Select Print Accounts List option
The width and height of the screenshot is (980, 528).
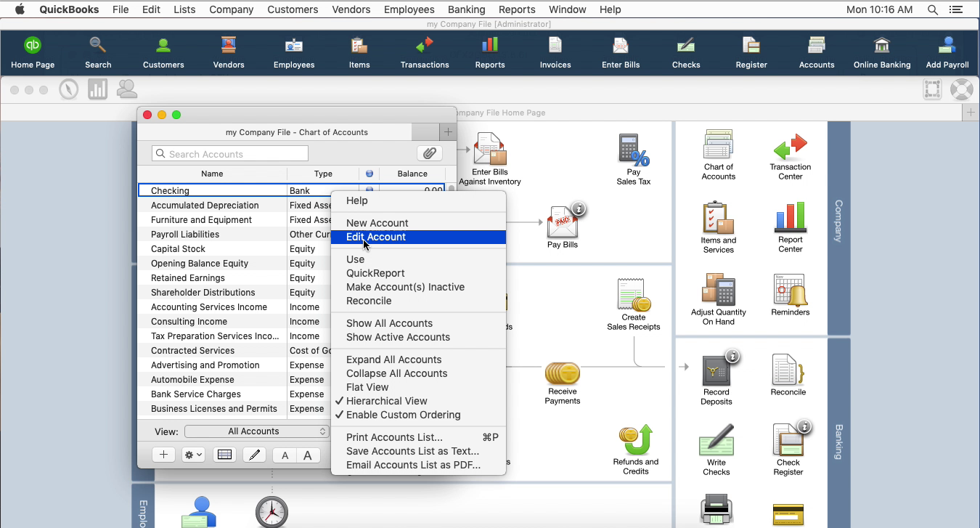[x=418, y=437]
